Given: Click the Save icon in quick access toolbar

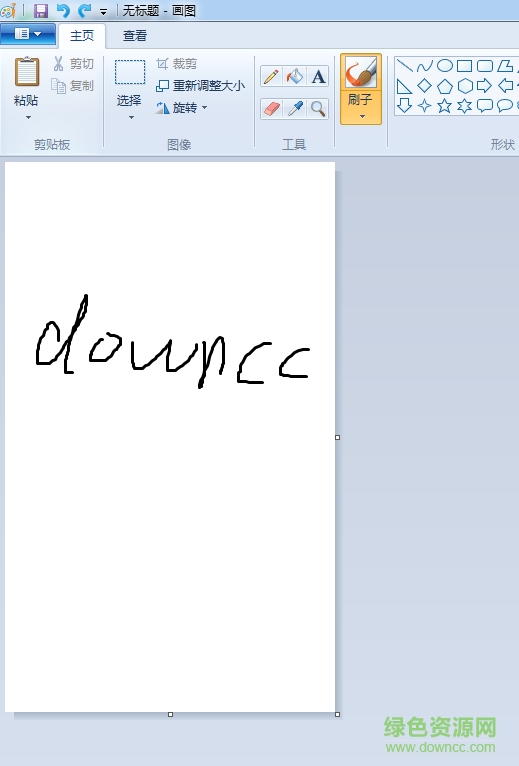Looking at the screenshot, I should click(x=41, y=10).
